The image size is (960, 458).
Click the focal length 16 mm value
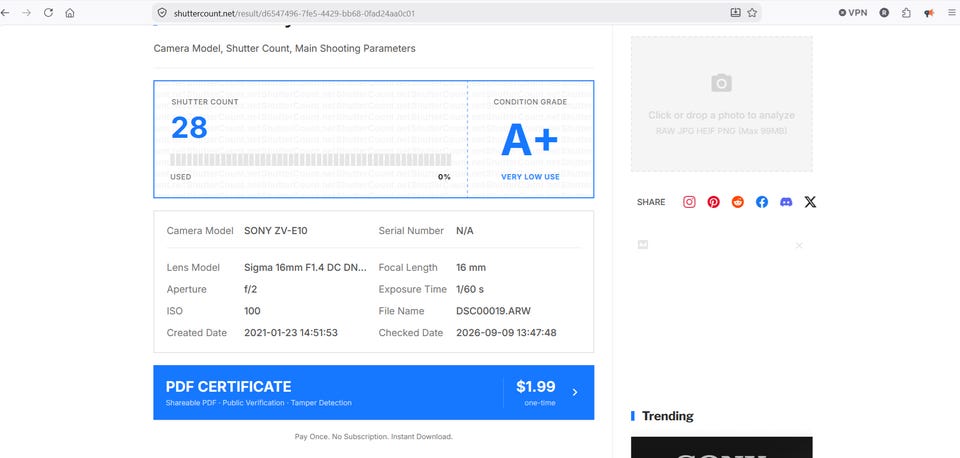click(x=471, y=268)
